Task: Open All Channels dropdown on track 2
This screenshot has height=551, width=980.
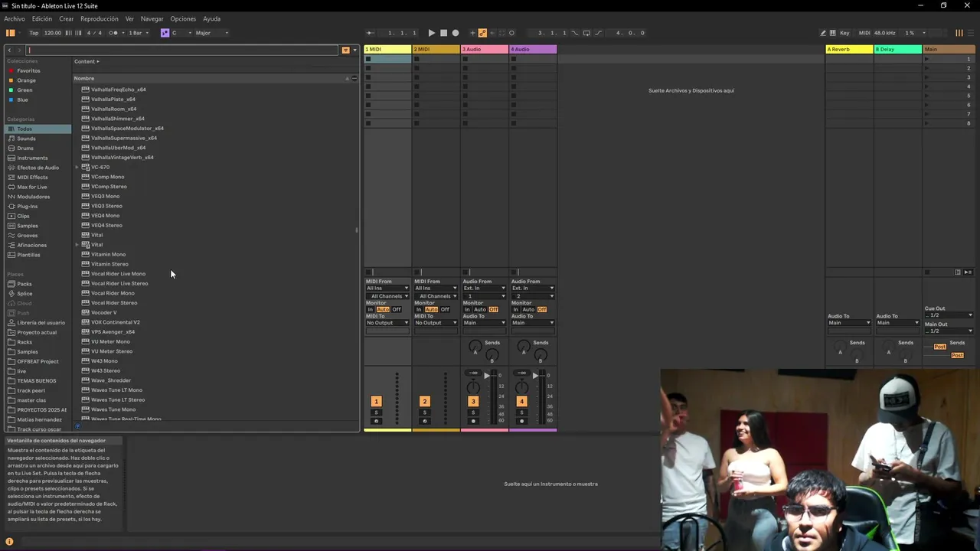Action: tap(436, 296)
